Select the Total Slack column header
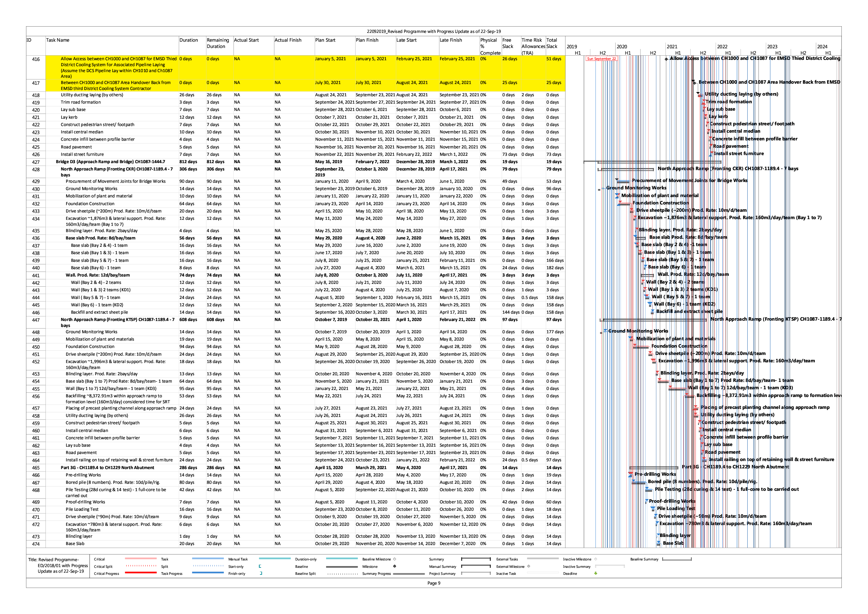The width and height of the screenshot is (868, 614). pos(552,43)
